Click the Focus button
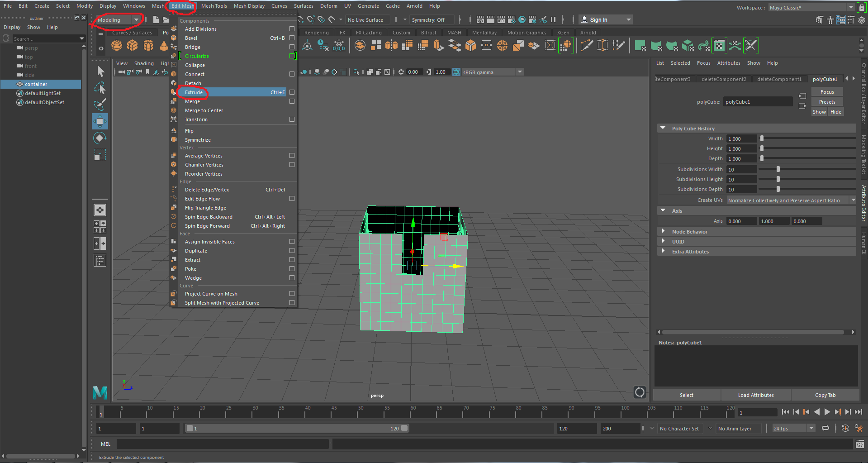 coord(827,92)
